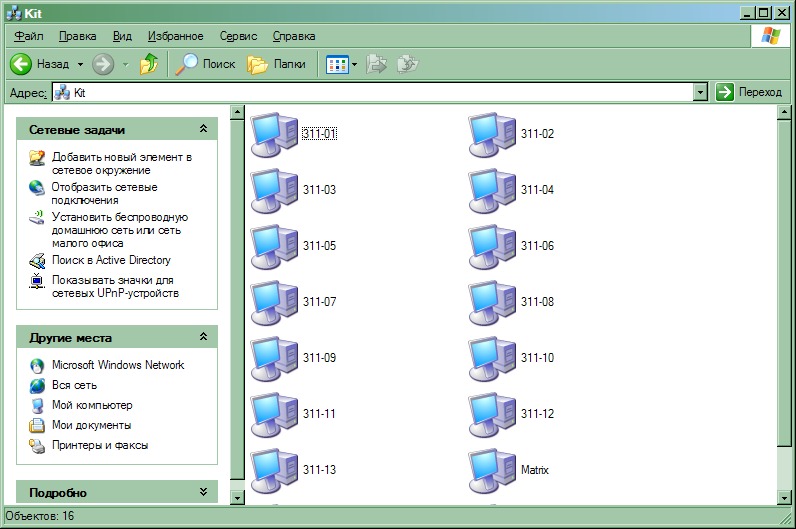Collapse the Сетевые задачи panel
The height and width of the screenshot is (529, 796).
coord(204,129)
